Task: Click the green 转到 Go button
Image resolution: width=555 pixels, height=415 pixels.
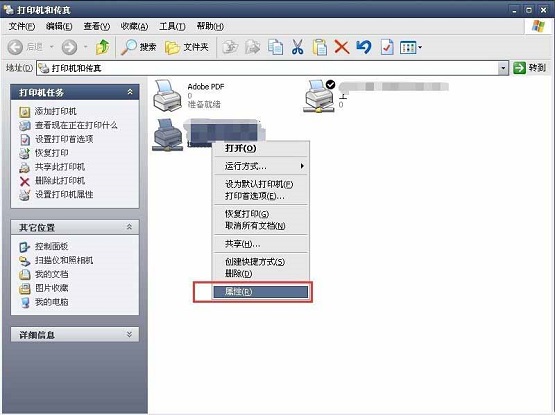Action: point(530,68)
